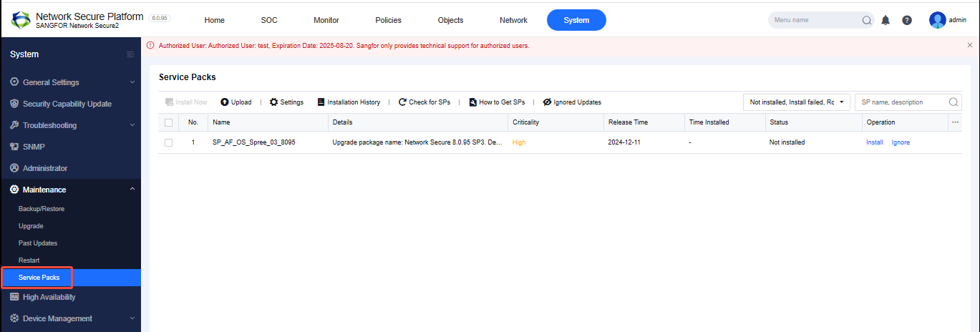This screenshot has height=332, width=980.
Task: Open the status filter dropdown
Action: click(x=797, y=102)
